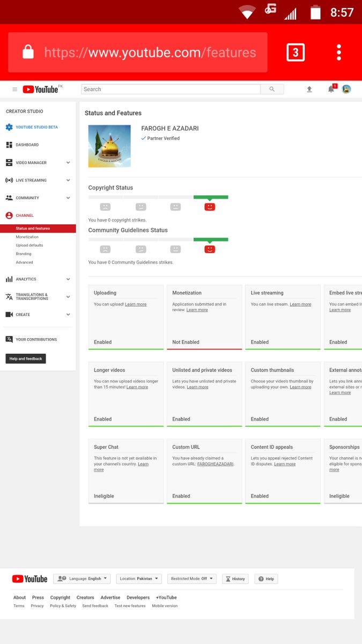Viewport: 362px width, 644px height.
Task: Click the Copyright footer link
Action: pos(60,597)
